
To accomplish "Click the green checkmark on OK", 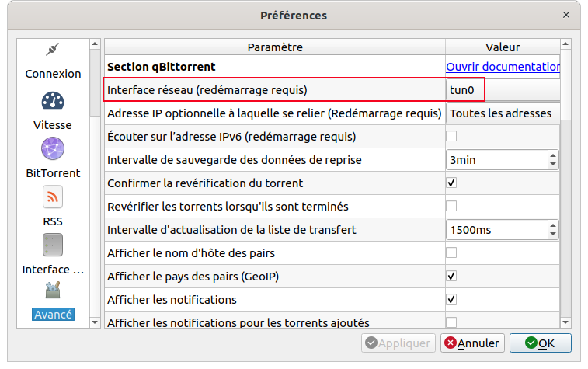I will [x=531, y=343].
